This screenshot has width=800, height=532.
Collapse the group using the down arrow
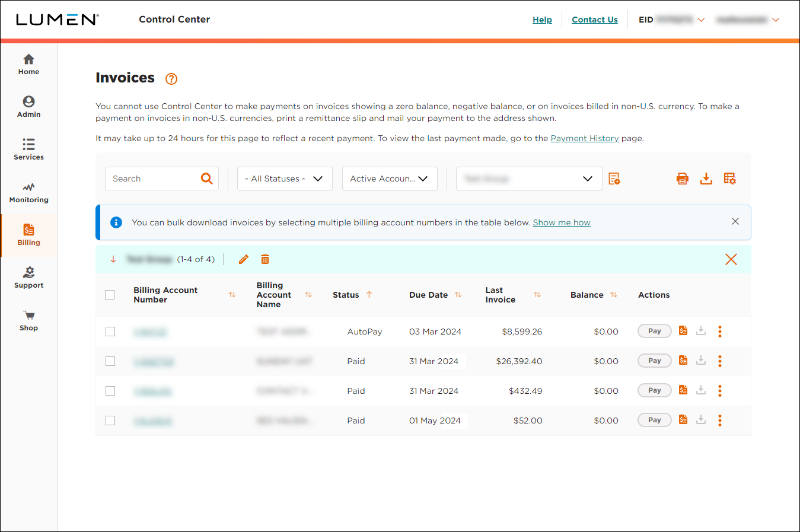coord(113,259)
